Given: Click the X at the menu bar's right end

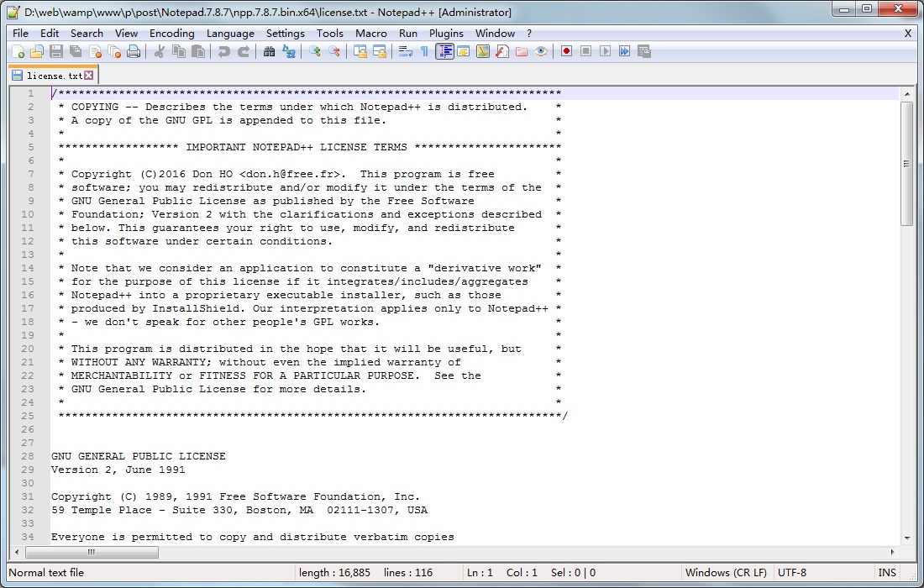Looking at the screenshot, I should click(908, 34).
